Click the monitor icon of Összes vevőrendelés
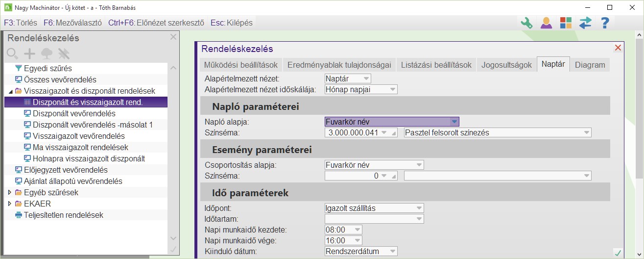The width and height of the screenshot is (644, 259). [19, 79]
